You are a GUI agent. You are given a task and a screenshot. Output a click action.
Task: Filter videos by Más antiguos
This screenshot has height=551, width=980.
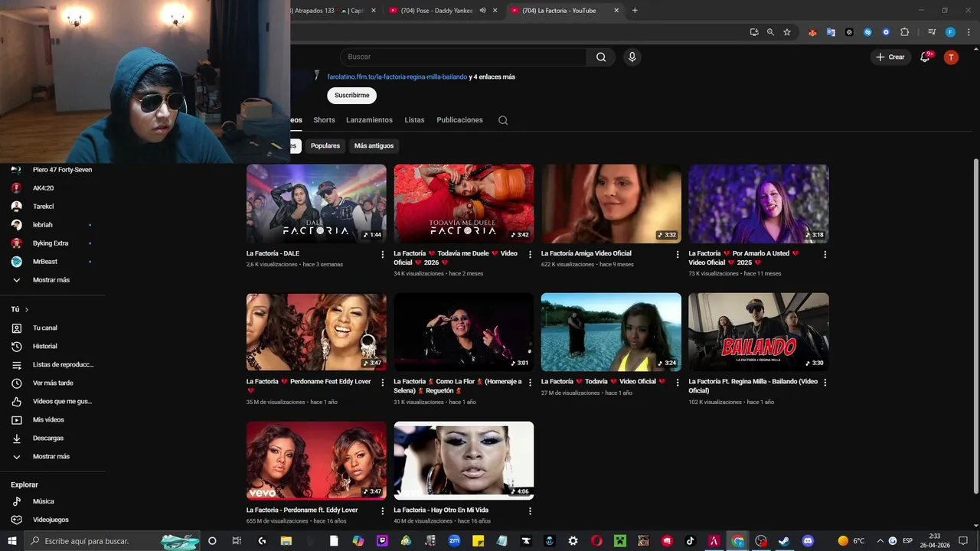374,145
